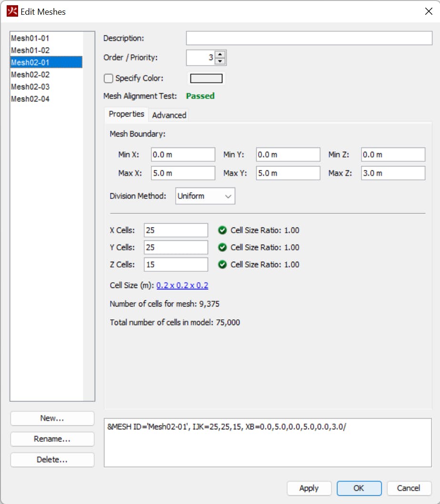Viewport: 440px width, 504px height.
Task: Click the Max Z input field
Action: point(392,173)
